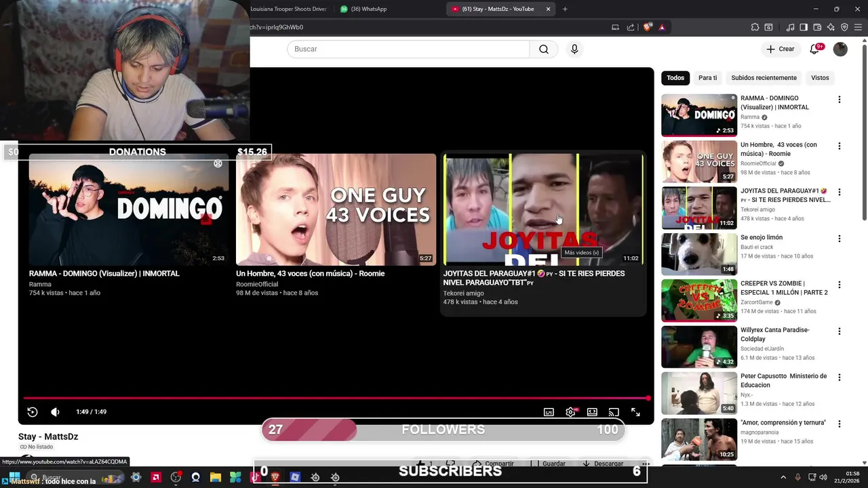
Task: Open options for Se enojo limón video
Action: coord(840,239)
